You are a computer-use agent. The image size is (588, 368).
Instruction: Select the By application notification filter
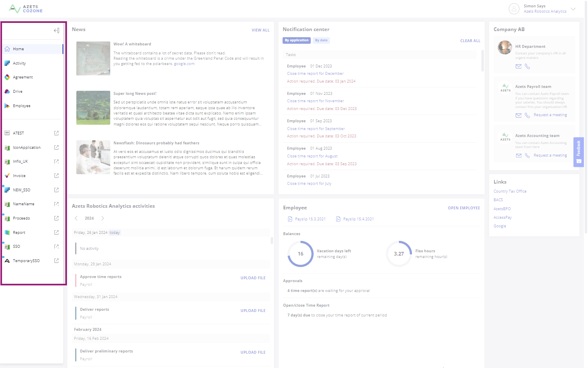[296, 40]
